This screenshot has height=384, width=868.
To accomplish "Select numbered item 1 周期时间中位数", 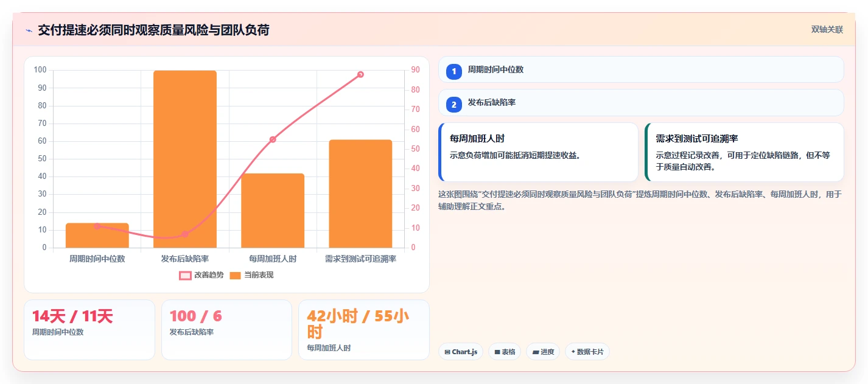I will [x=641, y=69].
